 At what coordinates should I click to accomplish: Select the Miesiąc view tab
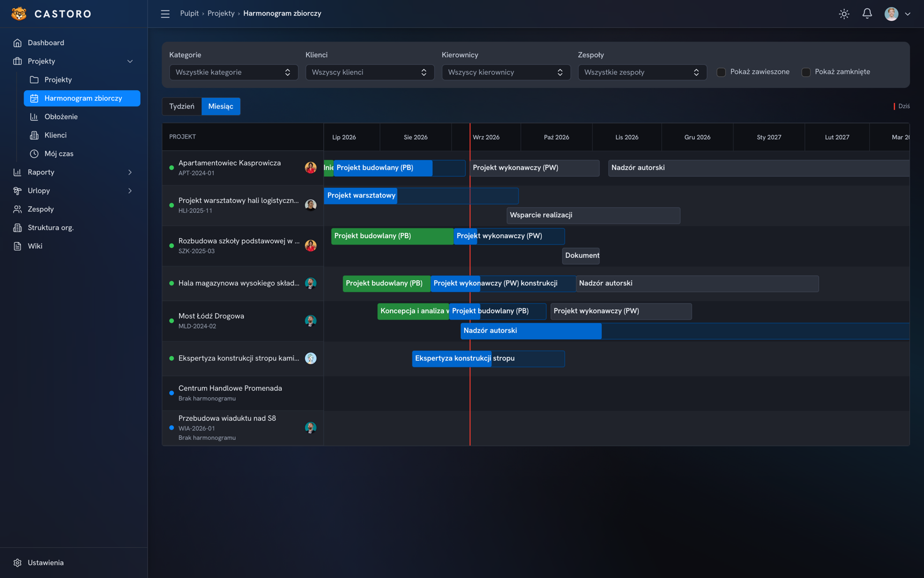[x=221, y=106]
